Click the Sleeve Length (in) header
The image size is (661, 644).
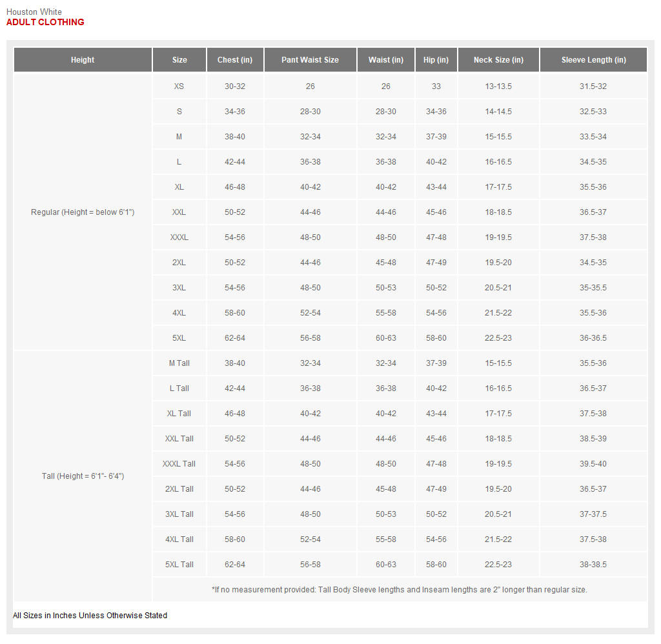593,60
